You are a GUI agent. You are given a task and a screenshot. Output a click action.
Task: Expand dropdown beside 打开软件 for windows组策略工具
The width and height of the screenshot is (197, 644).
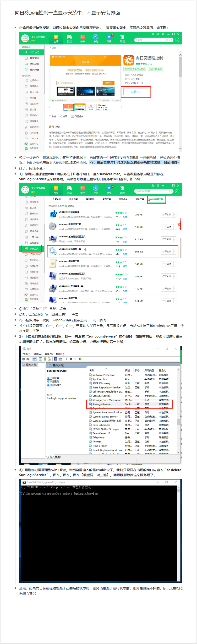pos(175,264)
